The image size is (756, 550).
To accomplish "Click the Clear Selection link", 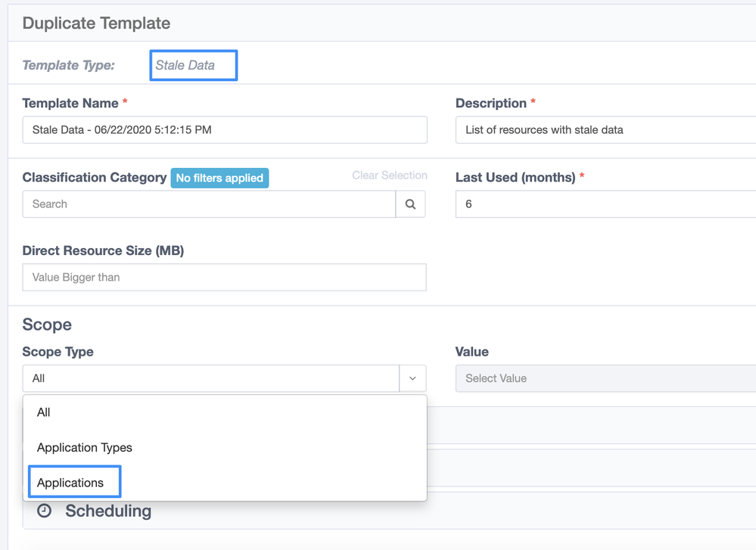I will [x=389, y=176].
